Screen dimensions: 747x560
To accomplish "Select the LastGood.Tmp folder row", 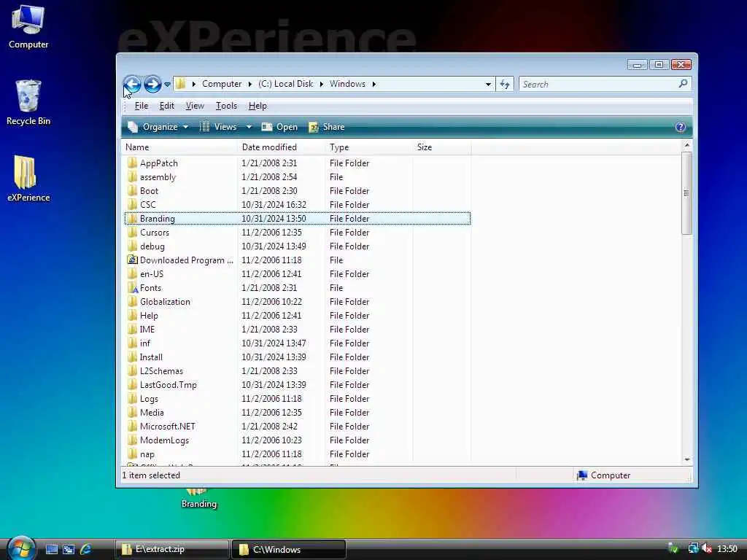I will point(298,384).
